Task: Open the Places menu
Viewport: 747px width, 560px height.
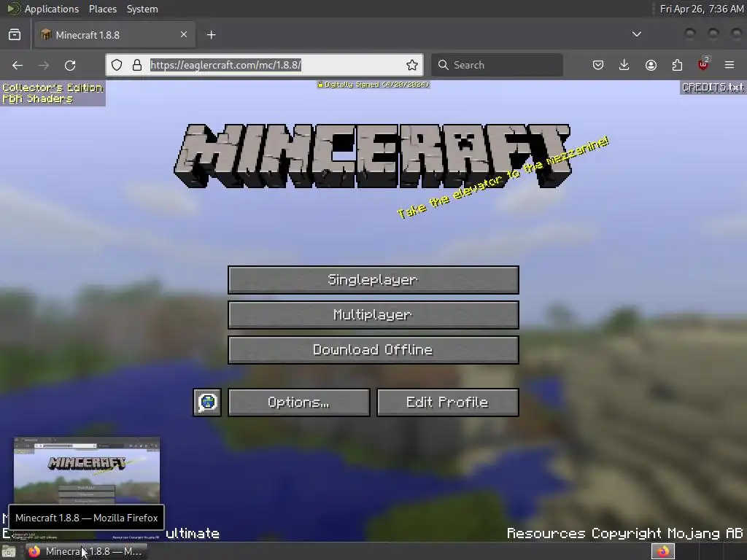Action: click(x=102, y=9)
